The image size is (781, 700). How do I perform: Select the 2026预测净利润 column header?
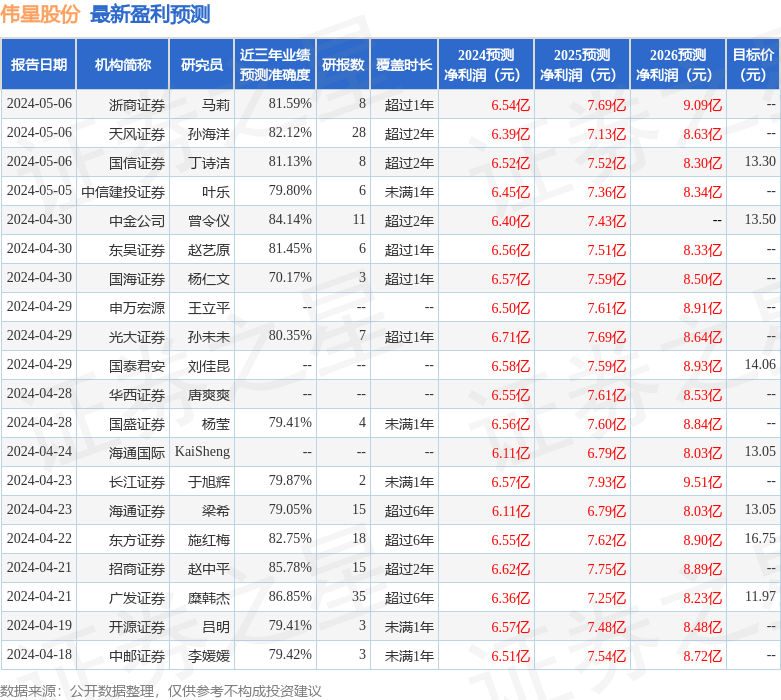pos(678,65)
